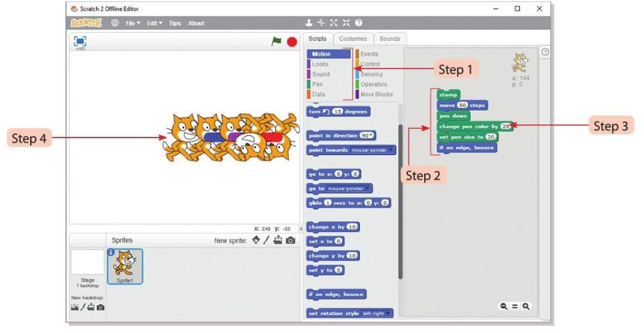The image size is (644, 333).
Task: Switch to the Sounds tab
Action: pos(390,39)
